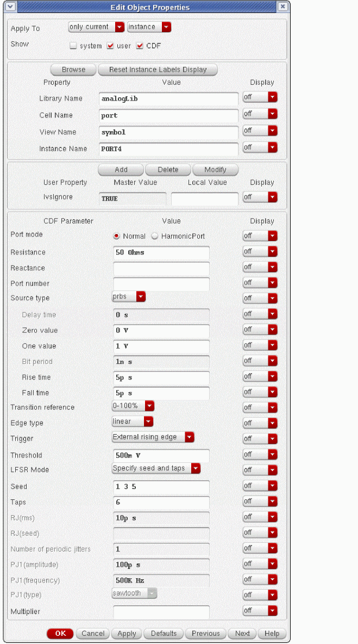The width and height of the screenshot is (358, 644).
Task: Click OK to confirm properties
Action: pyautogui.click(x=60, y=633)
